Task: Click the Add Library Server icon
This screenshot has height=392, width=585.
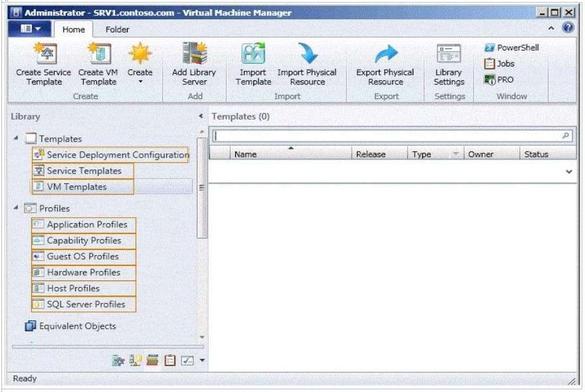Action: pyautogui.click(x=194, y=53)
